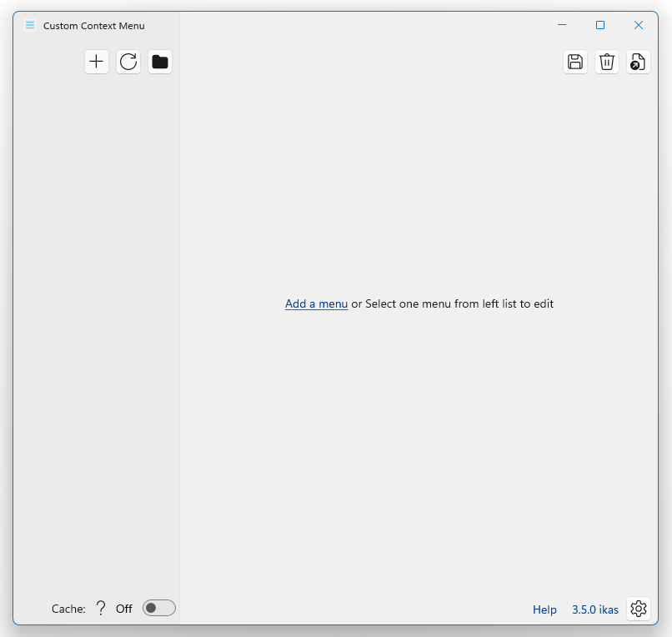Click the 'Cache:' label

pos(68,609)
